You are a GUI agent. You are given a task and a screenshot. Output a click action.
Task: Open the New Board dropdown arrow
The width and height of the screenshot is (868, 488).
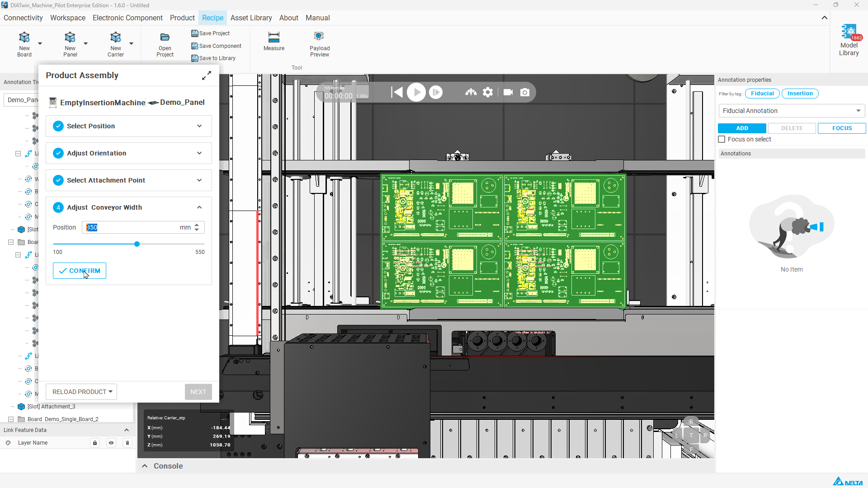[40, 43]
